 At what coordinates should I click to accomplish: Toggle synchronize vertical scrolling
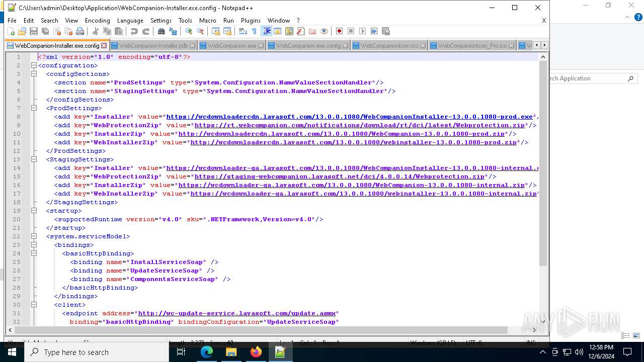(216, 31)
